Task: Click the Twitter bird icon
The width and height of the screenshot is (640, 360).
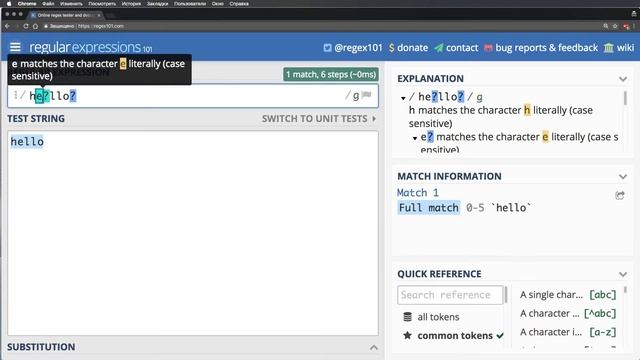Action: [x=327, y=48]
